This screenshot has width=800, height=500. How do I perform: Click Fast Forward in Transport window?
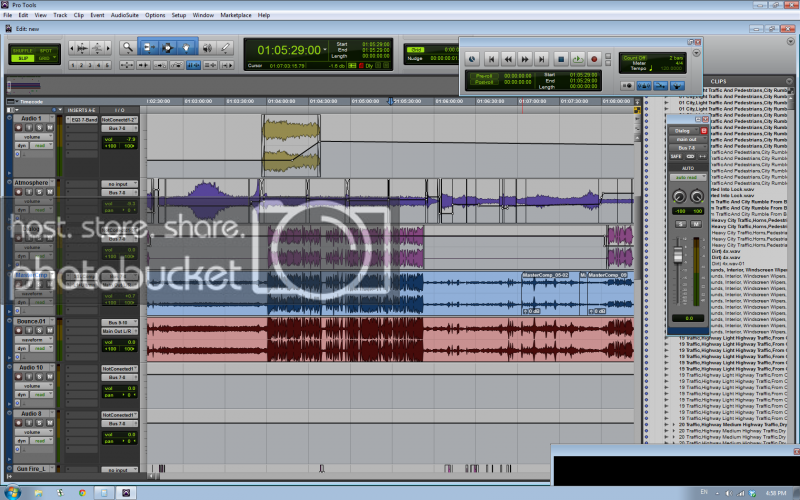(x=525, y=59)
